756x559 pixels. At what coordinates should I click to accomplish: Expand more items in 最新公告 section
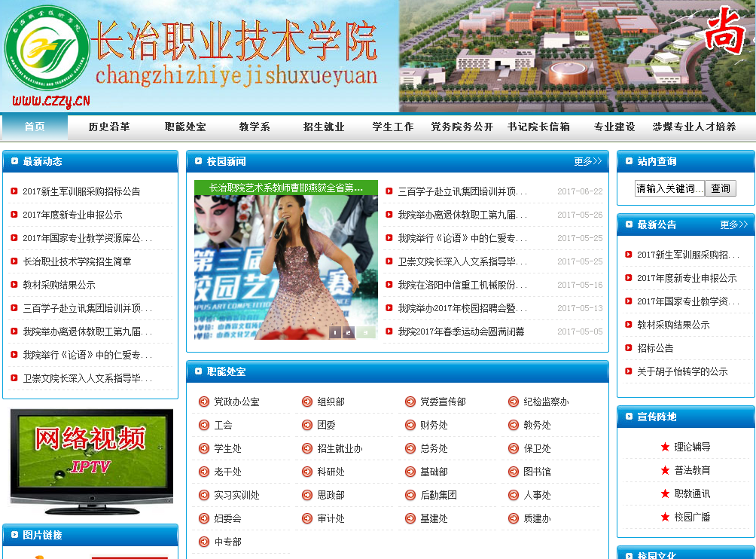(x=733, y=225)
